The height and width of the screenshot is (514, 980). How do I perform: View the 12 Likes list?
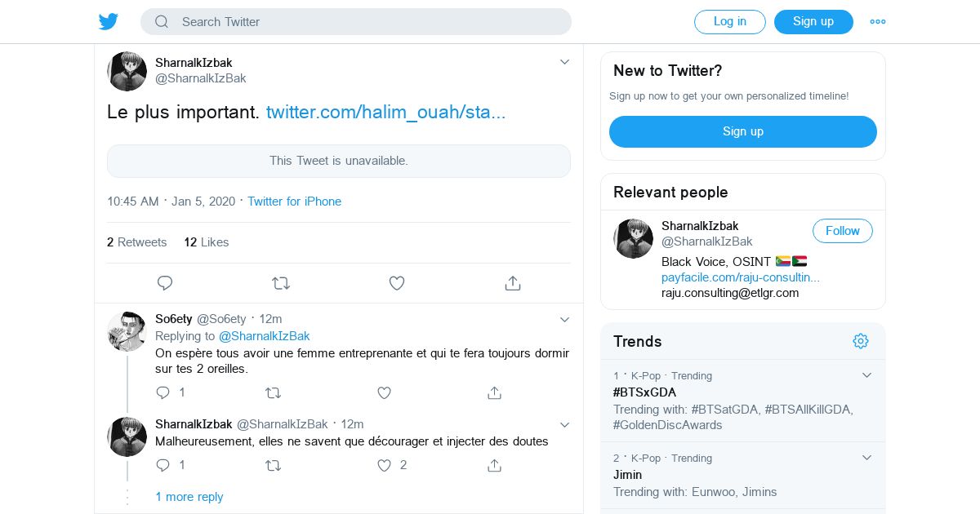point(206,242)
